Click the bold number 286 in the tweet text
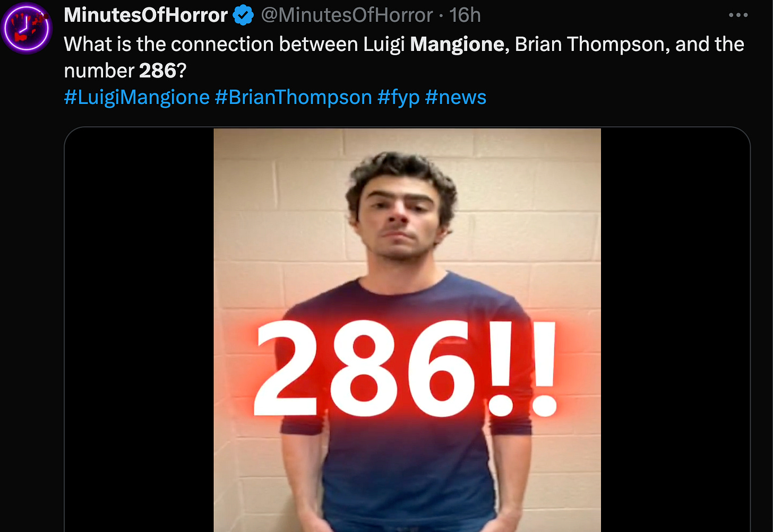Viewport: 773px width, 532px height. point(157,71)
